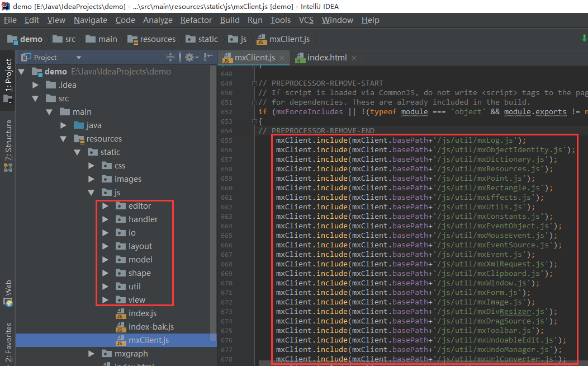
Task: Open the Window menu
Action: (338, 20)
